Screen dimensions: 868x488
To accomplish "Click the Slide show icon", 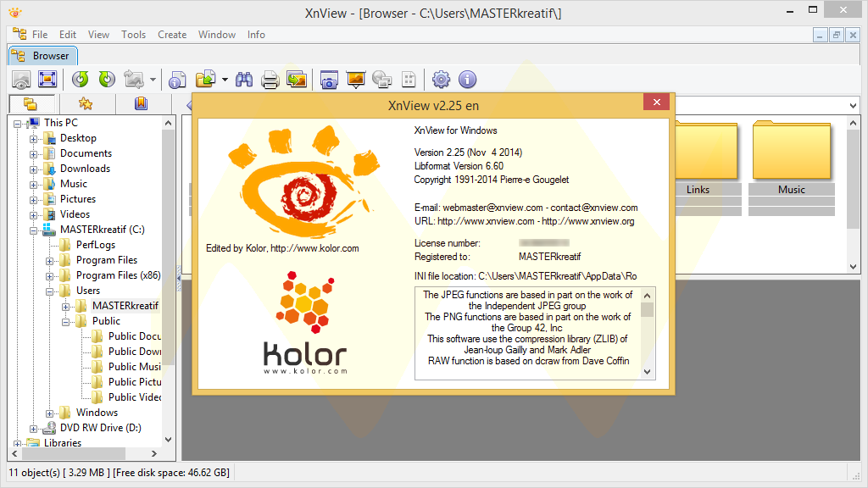I will click(x=355, y=80).
